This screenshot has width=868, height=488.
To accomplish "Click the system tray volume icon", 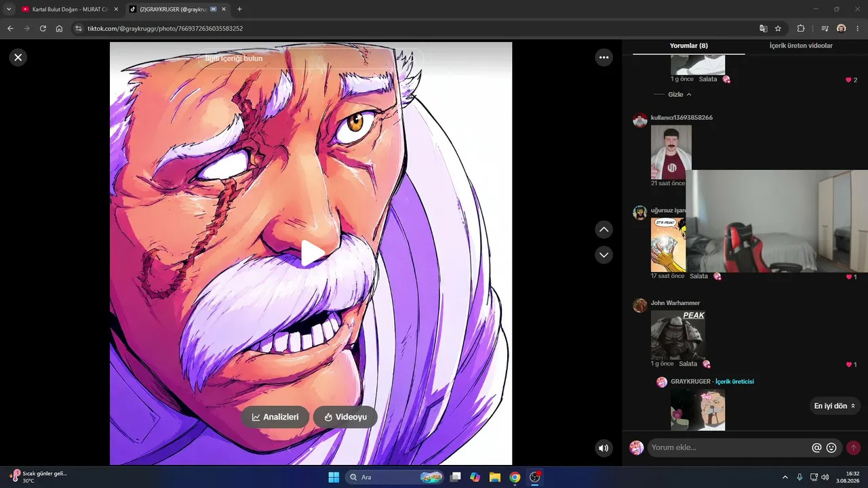I will coord(825,477).
